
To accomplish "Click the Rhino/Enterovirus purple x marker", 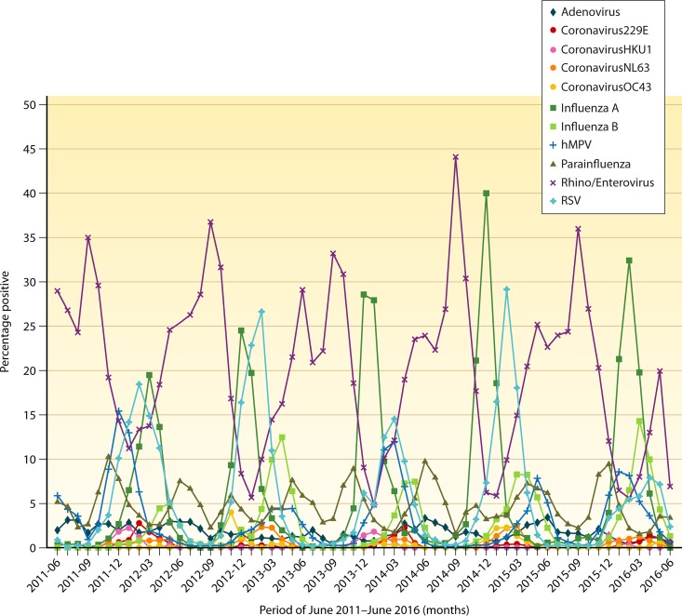I will click(553, 182).
